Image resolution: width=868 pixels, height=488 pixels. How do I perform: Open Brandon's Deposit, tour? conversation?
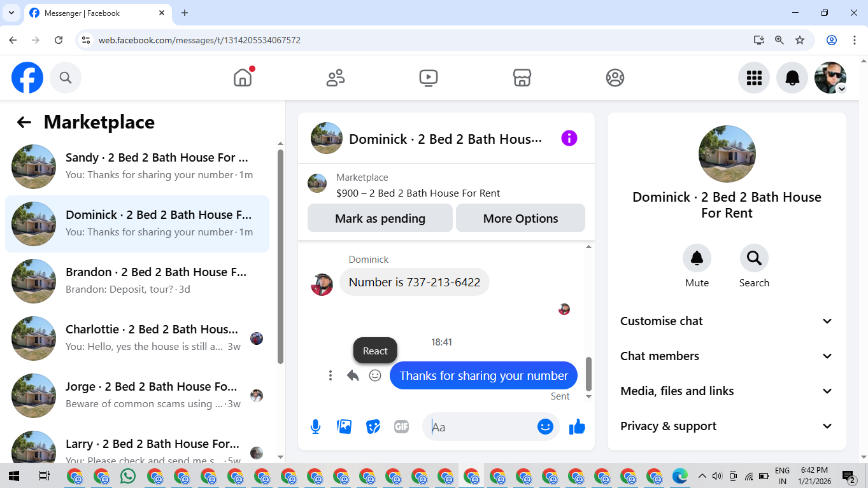click(x=137, y=281)
